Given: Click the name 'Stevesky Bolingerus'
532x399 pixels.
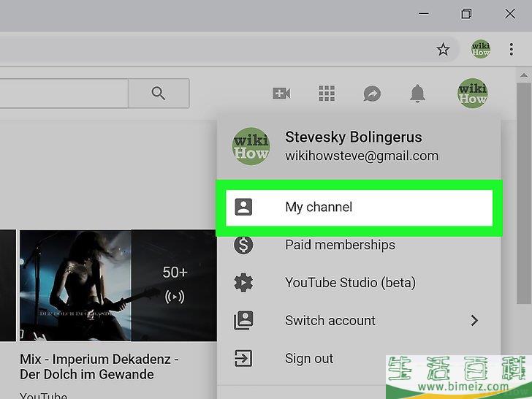Looking at the screenshot, I should point(354,137).
